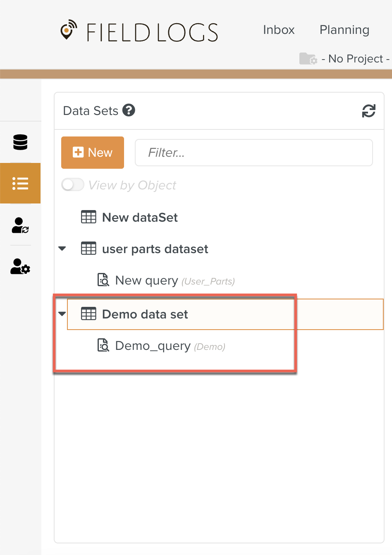Click the project folder settings icon
392x555 pixels.
[x=308, y=59]
